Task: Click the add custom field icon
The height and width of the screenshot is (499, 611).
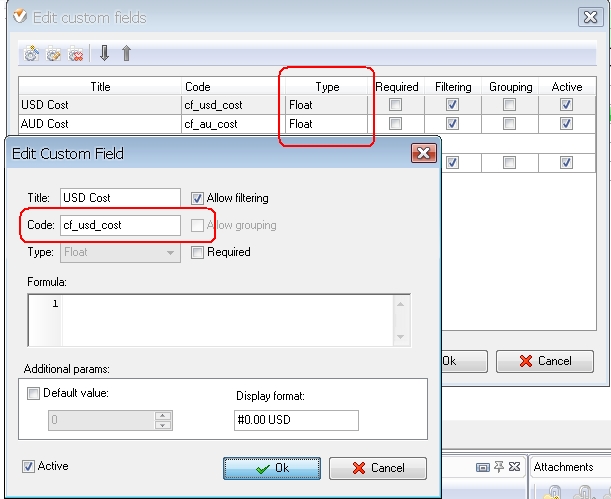Action: (x=31, y=54)
